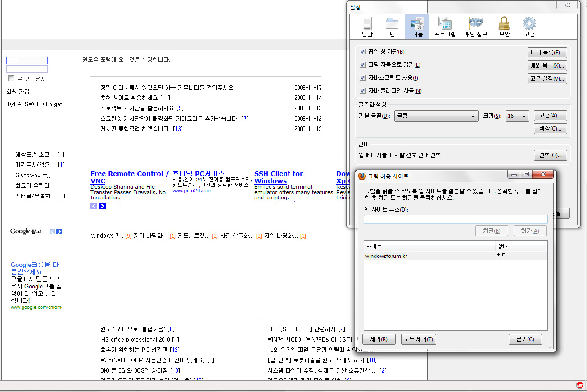The image size is (587, 392).
Task: Click the Firefox icon in 그림 허용 사이트 title
Action: [x=362, y=176]
